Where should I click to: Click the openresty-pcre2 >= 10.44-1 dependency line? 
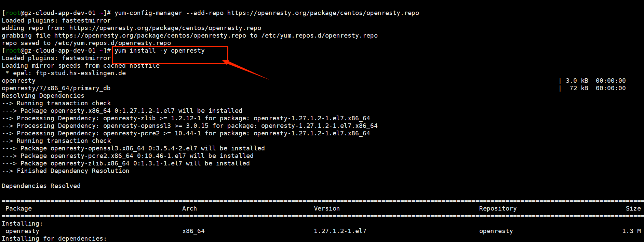click(x=186, y=133)
